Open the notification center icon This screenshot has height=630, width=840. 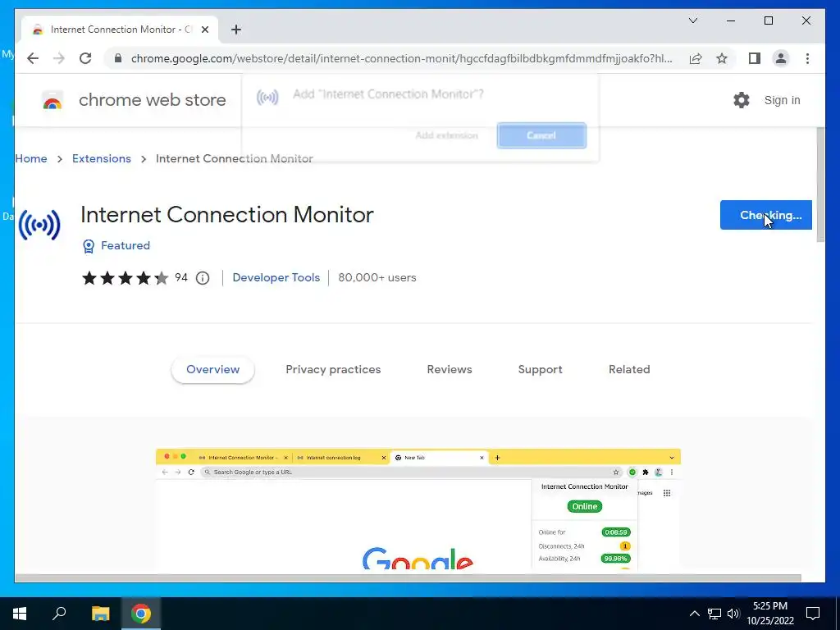click(x=813, y=614)
